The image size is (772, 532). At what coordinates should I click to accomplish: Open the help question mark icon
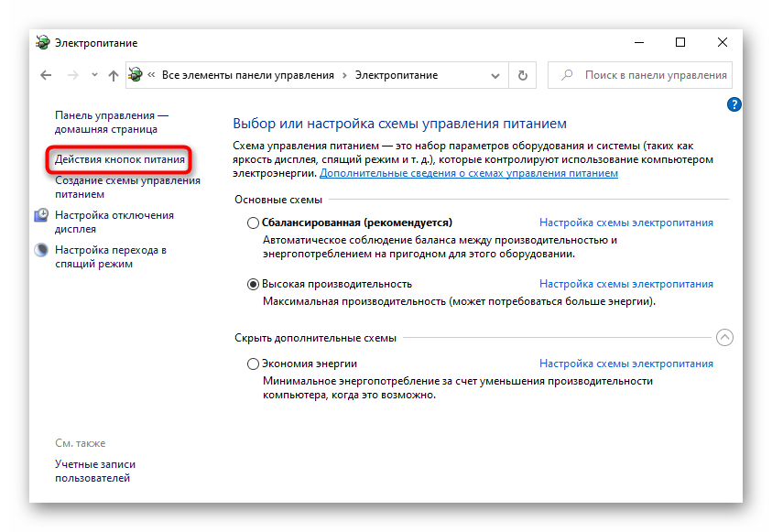coord(734,105)
